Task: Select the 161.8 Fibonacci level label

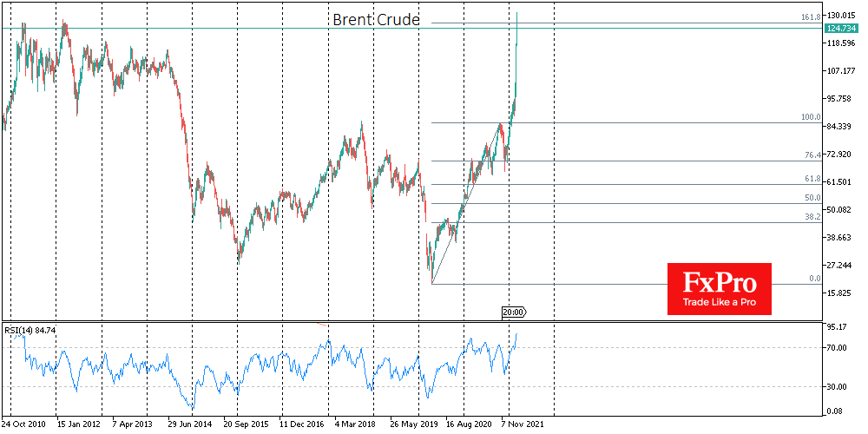Action: [809, 17]
